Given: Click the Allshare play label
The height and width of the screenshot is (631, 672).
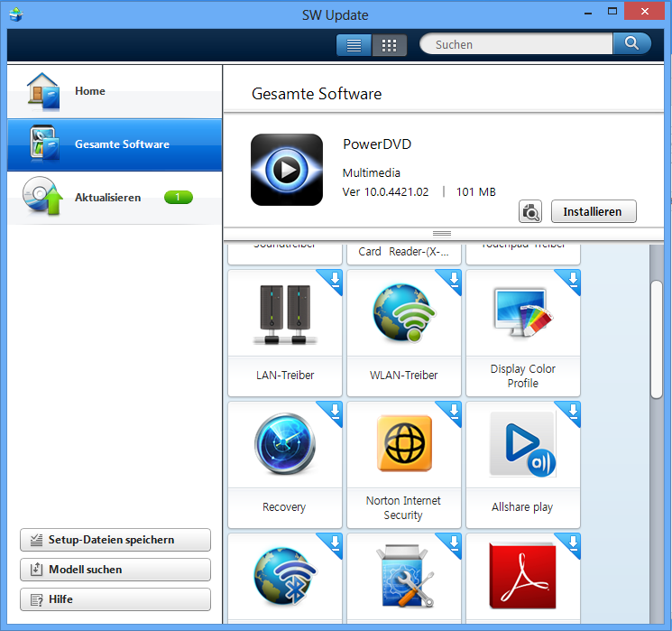Looking at the screenshot, I should (522, 507).
